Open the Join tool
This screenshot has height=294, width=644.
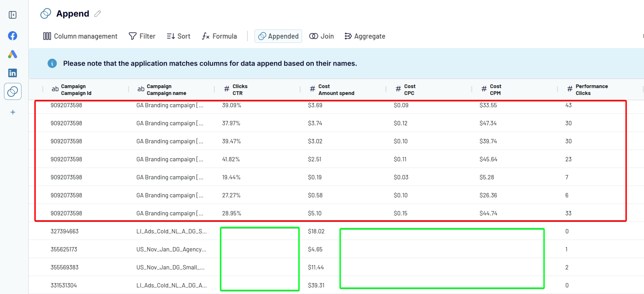(321, 36)
